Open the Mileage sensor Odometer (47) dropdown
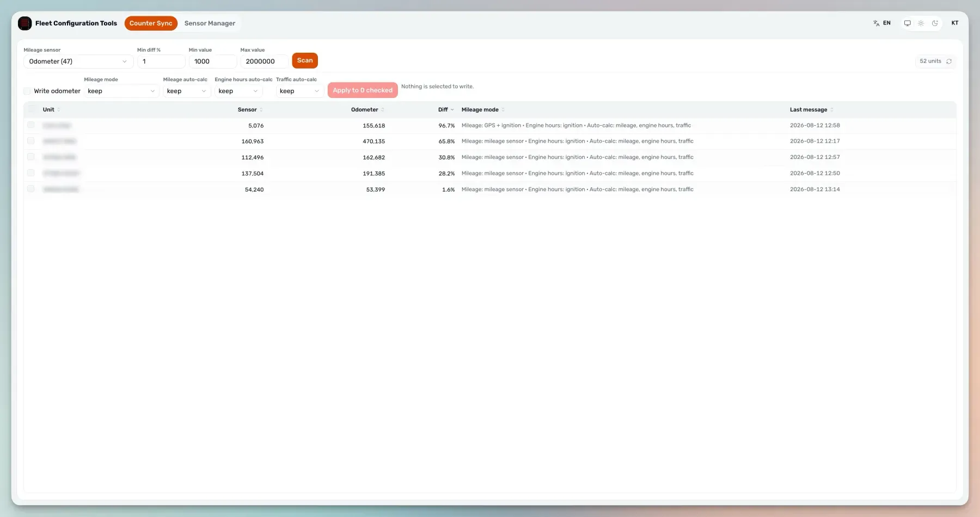The image size is (980, 517). (x=78, y=61)
